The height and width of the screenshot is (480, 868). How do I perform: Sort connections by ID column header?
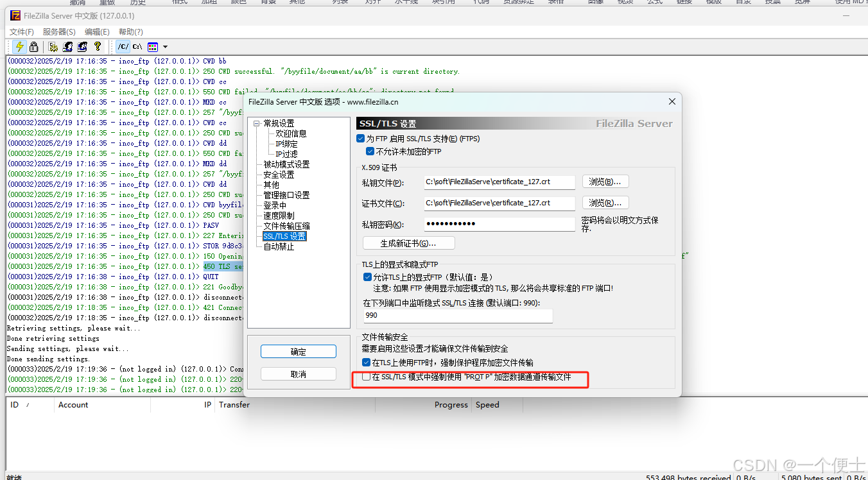(29, 405)
